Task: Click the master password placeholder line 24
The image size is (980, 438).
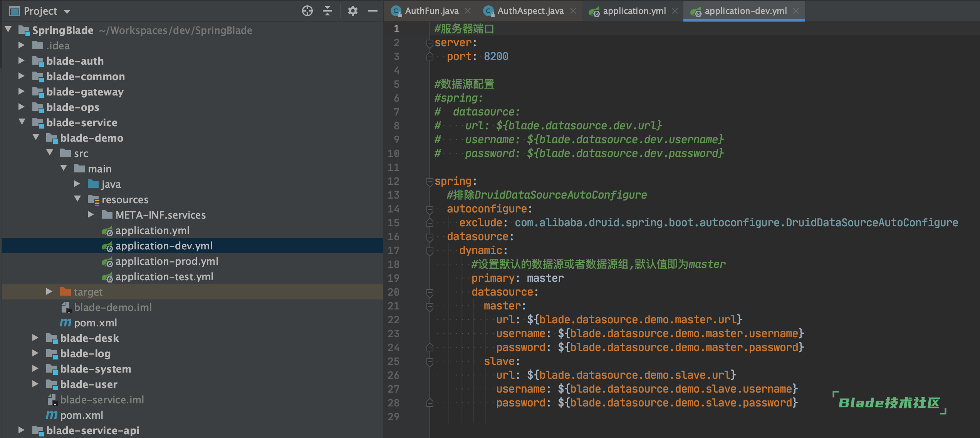Action: 681,348
